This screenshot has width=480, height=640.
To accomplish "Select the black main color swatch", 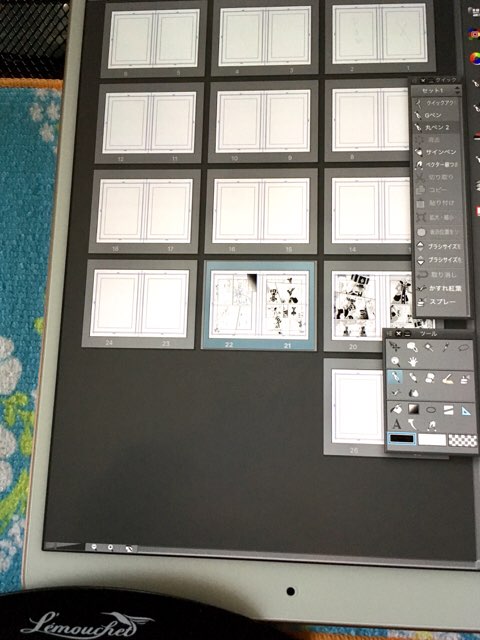I will click(402, 439).
